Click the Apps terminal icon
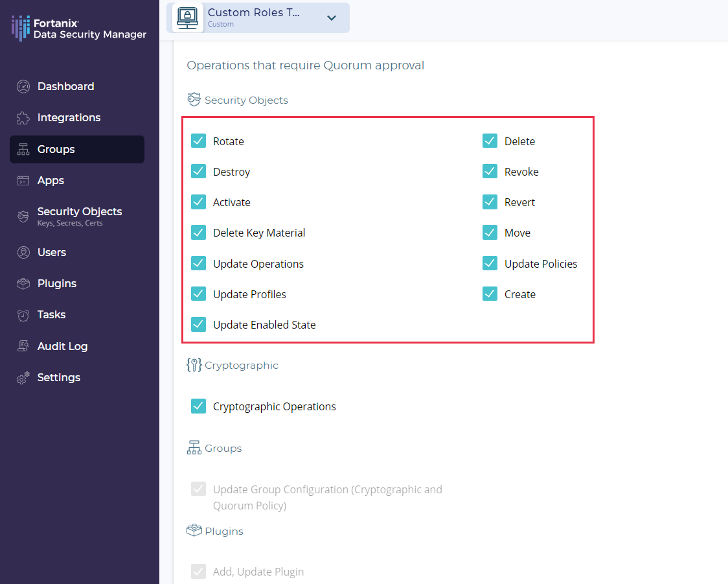The image size is (728, 584). tap(23, 181)
